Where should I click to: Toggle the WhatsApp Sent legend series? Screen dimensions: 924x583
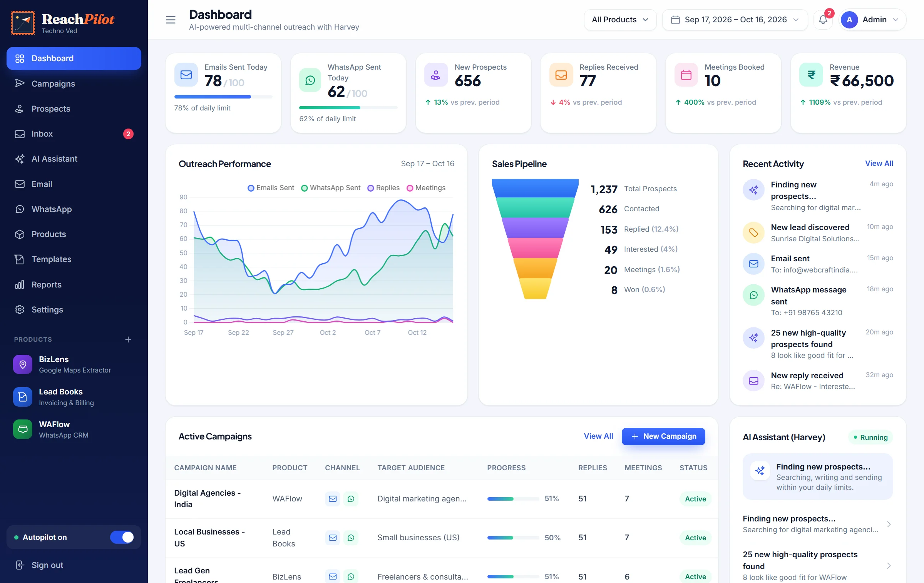[x=331, y=188]
